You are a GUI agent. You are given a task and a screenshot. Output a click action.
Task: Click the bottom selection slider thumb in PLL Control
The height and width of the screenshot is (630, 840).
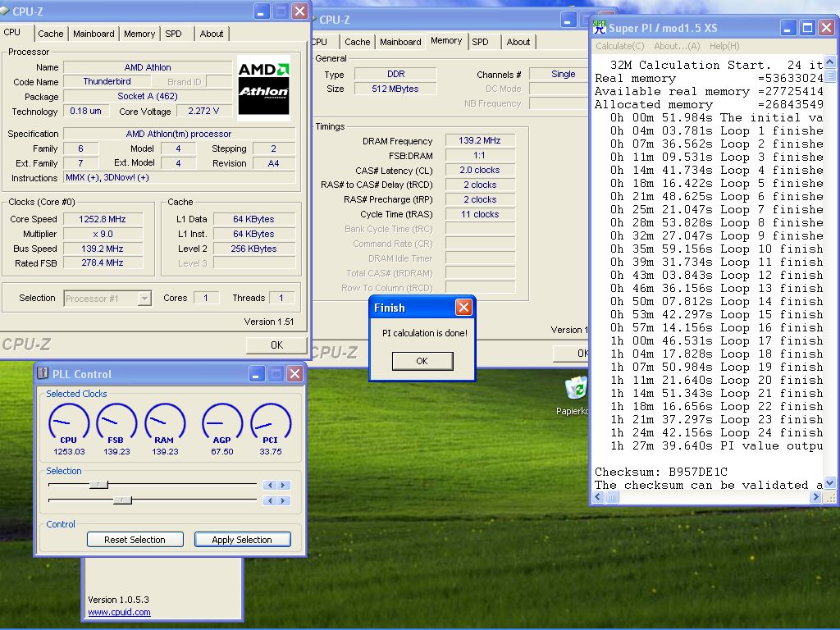point(123,500)
